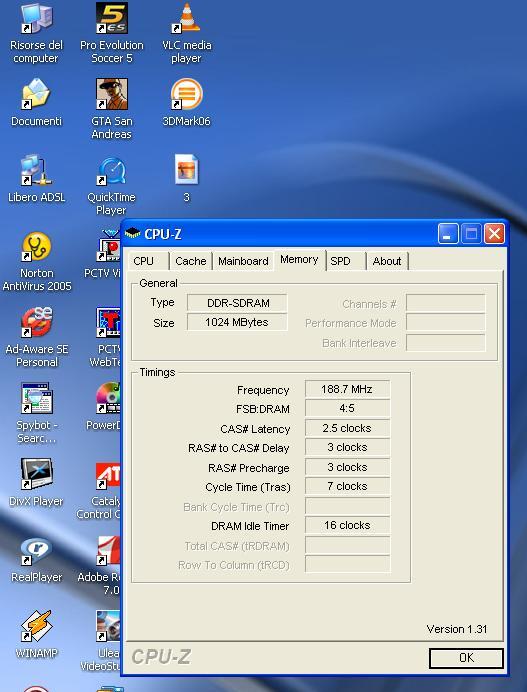The height and width of the screenshot is (692, 527).
Task: Click the empty Bank Interleave field
Action: click(x=446, y=343)
